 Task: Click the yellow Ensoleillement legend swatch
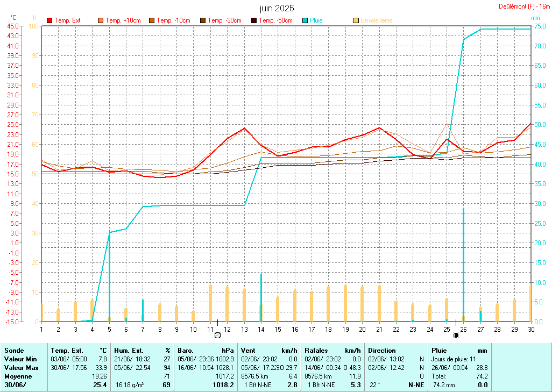click(x=356, y=20)
